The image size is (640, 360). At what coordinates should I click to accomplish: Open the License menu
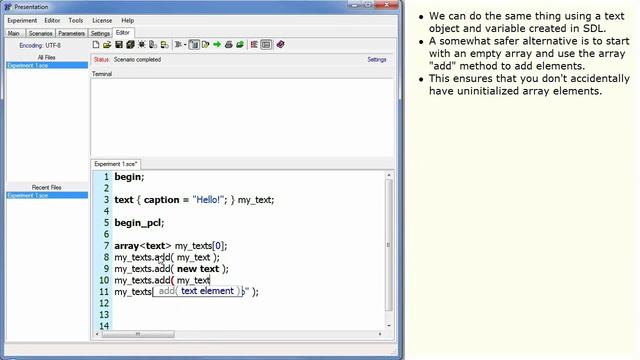point(102,20)
